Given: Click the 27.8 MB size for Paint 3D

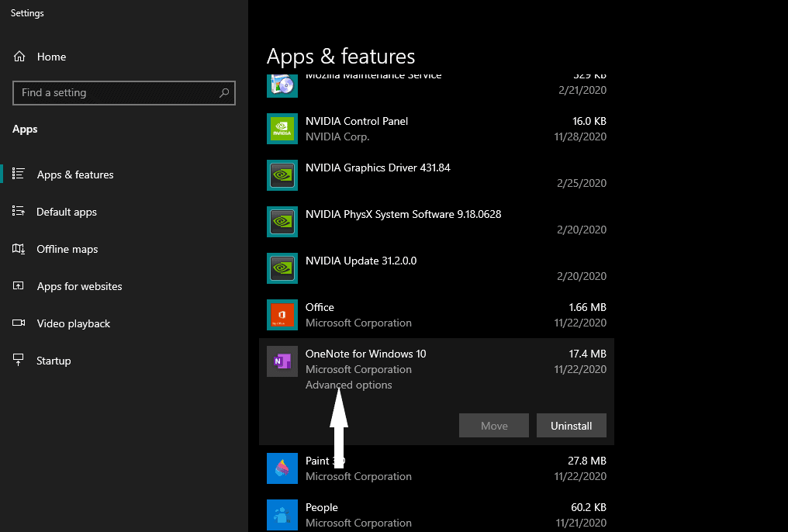Looking at the screenshot, I should pyautogui.click(x=587, y=461).
